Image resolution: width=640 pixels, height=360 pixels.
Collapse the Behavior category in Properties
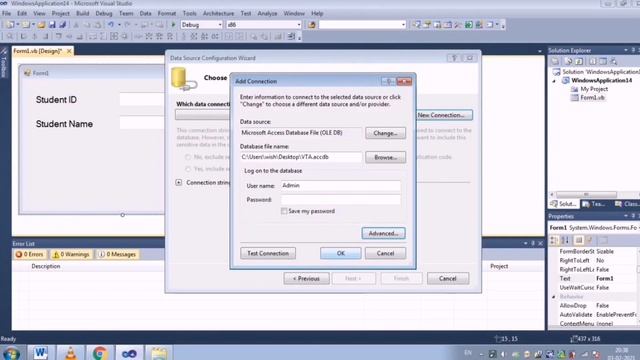tap(554, 297)
